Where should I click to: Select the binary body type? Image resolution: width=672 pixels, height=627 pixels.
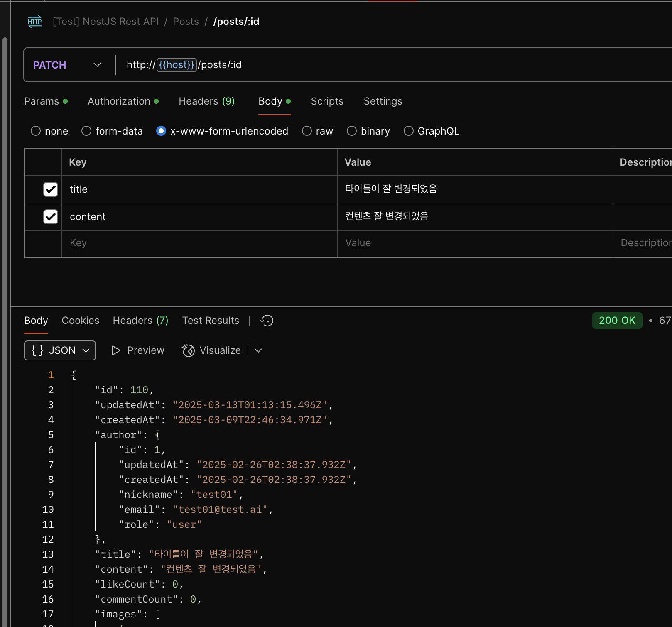tap(352, 131)
